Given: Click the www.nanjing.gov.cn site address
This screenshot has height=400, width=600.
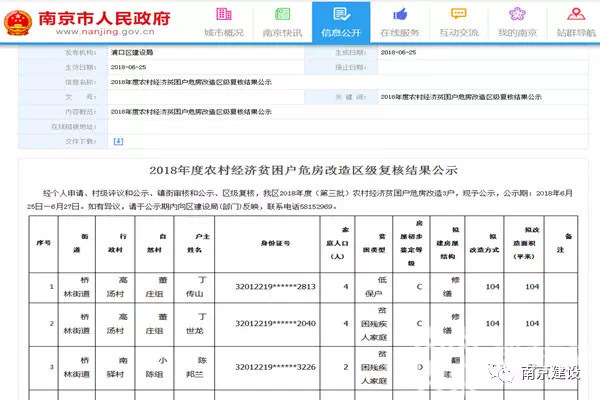Looking at the screenshot, I should [105, 32].
